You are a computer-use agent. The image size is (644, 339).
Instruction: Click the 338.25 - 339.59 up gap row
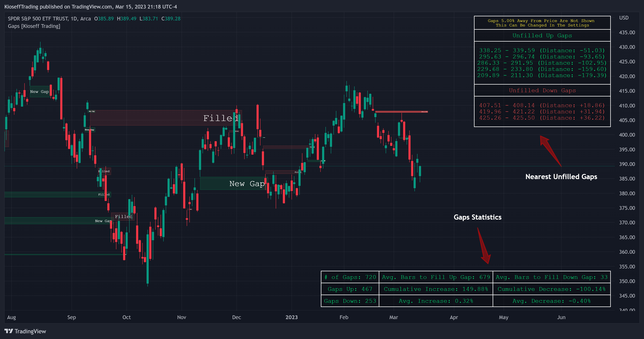click(x=542, y=50)
